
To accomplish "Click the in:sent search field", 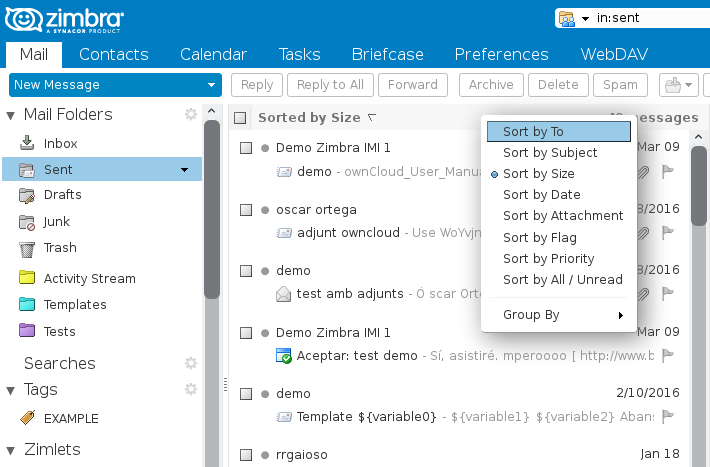I will [651, 18].
